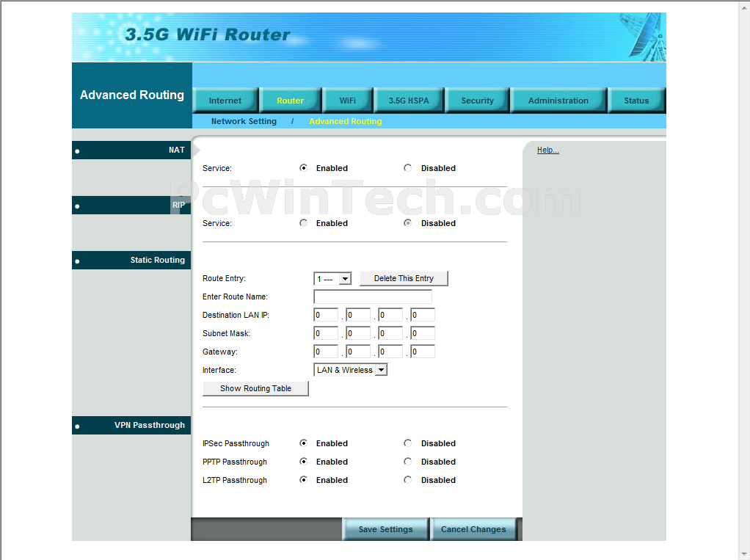Image resolution: width=750 pixels, height=560 pixels.
Task: Open the 3.5G HSPA tab
Action: 409,101
